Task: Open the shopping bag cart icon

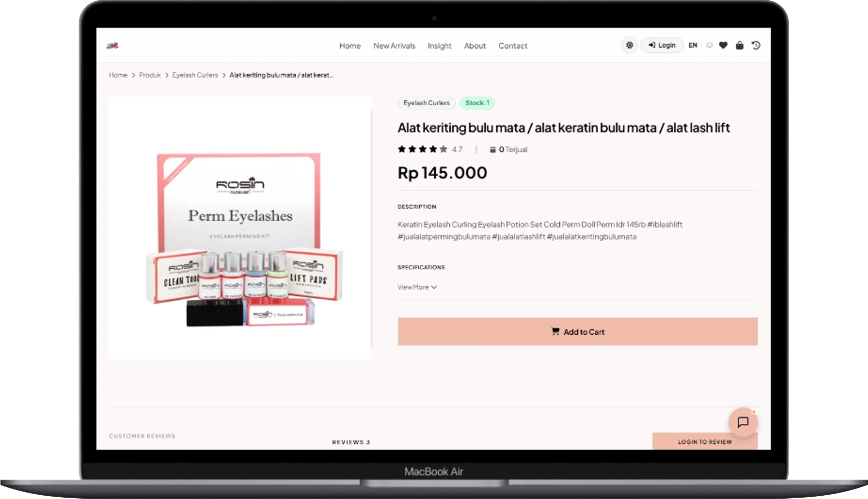Action: [740, 45]
